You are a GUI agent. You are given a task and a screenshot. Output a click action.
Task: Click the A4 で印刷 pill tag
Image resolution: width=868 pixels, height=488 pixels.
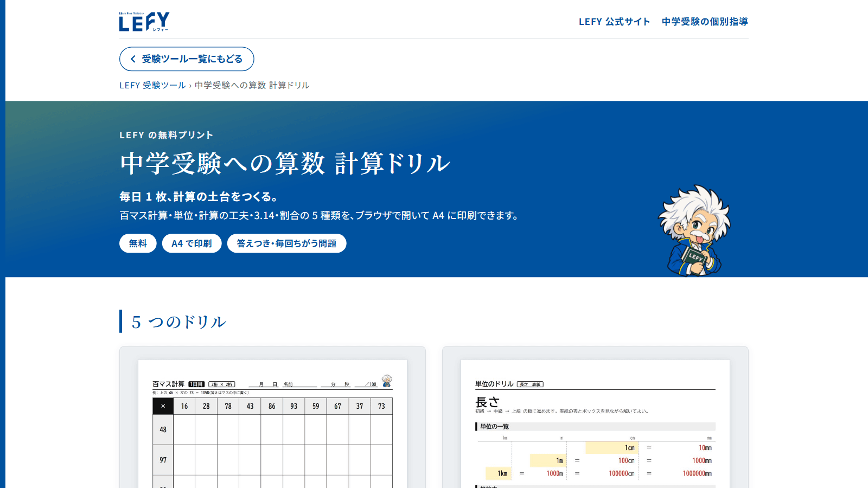coord(192,243)
